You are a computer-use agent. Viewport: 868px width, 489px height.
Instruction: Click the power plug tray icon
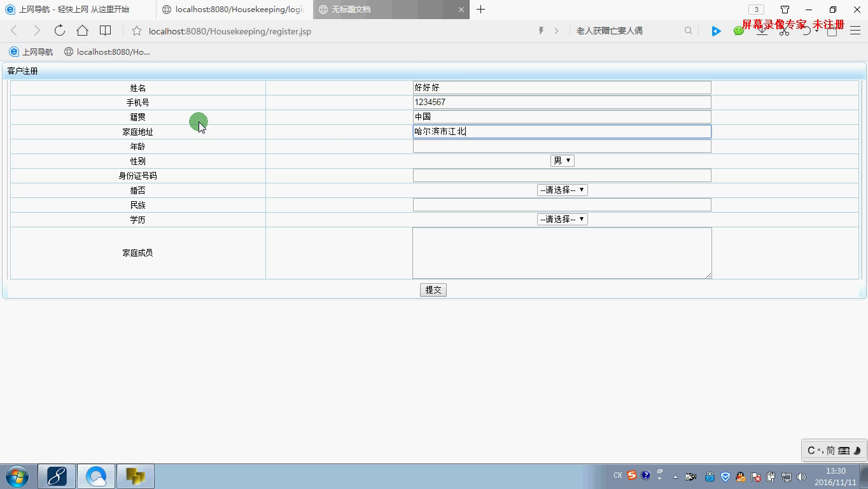(771, 477)
